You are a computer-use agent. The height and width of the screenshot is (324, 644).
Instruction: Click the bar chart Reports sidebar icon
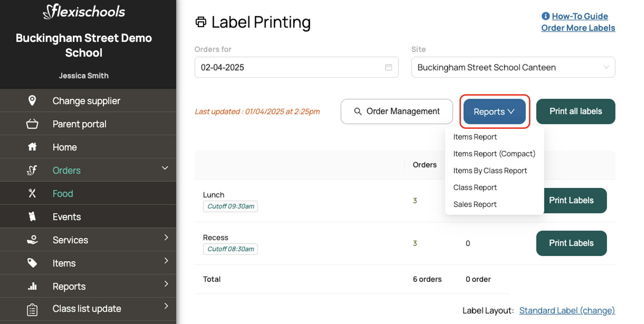[x=32, y=286]
